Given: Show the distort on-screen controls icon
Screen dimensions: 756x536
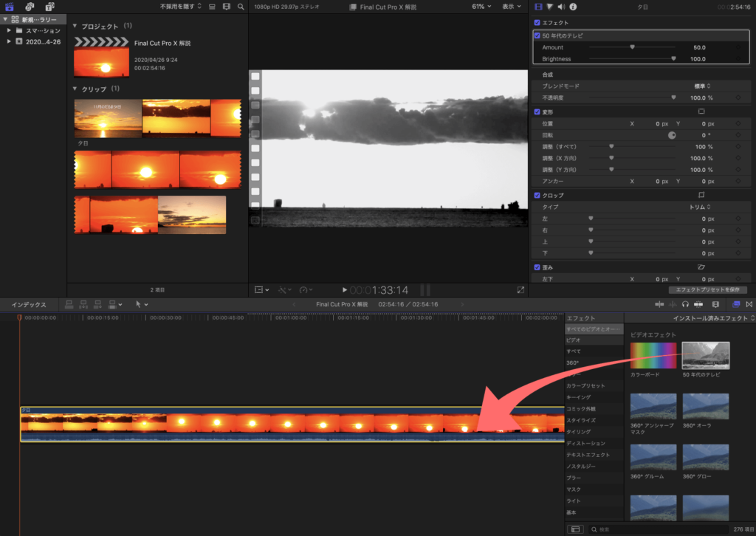Looking at the screenshot, I should pos(701,267).
